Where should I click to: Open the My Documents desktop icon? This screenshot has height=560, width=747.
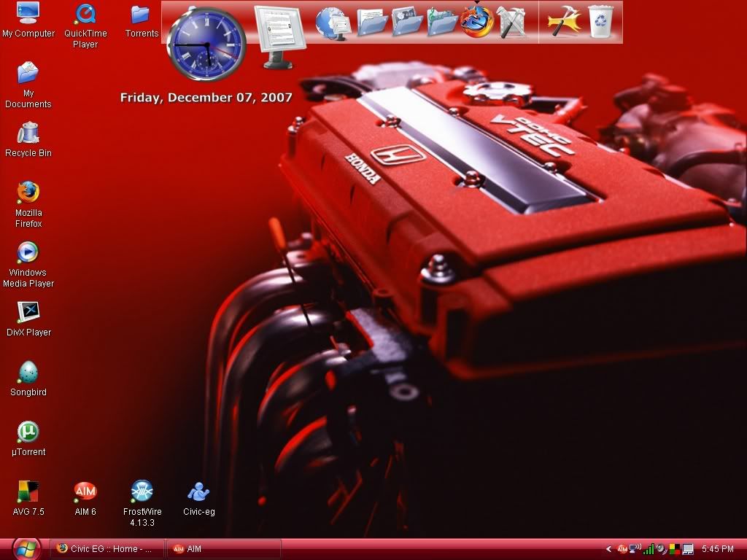[28, 85]
